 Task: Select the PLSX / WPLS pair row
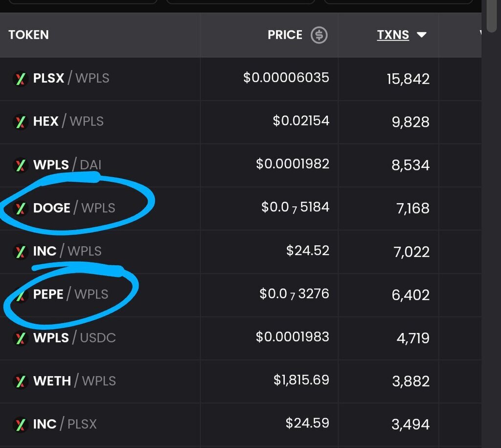[71, 78]
